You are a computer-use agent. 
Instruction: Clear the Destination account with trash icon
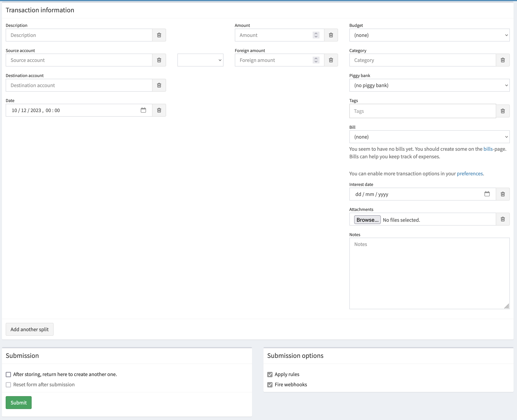159,85
